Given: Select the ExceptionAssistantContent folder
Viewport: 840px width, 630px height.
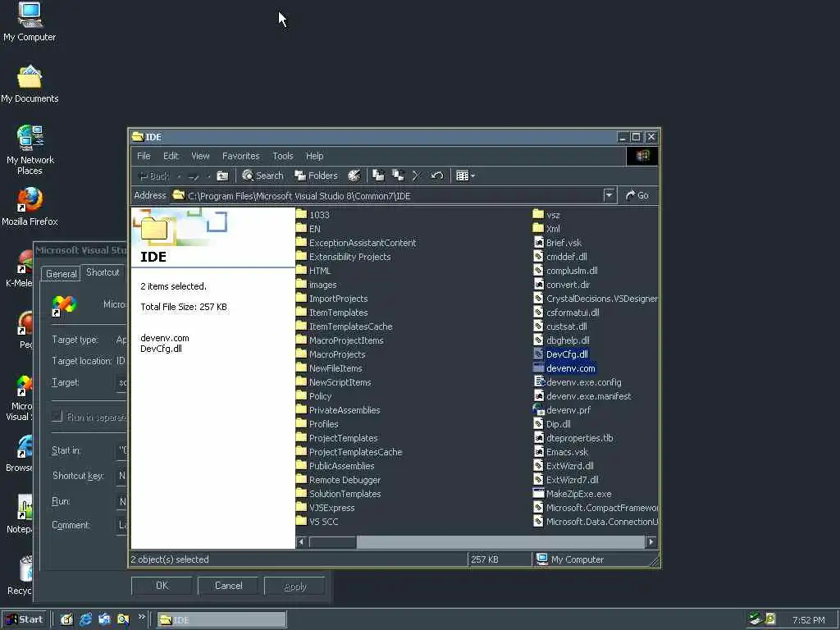Looking at the screenshot, I should (356, 243).
